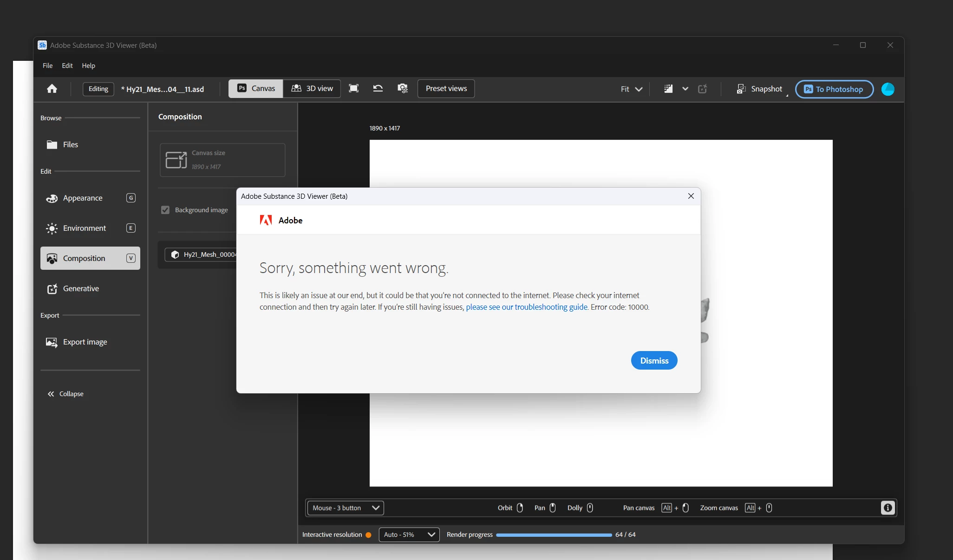Open the user profile avatar

click(x=888, y=89)
